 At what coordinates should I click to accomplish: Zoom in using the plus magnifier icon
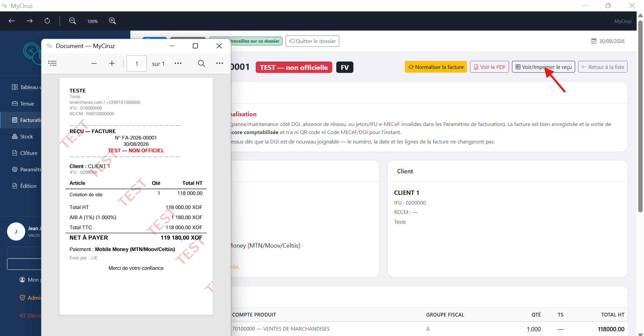(x=113, y=21)
